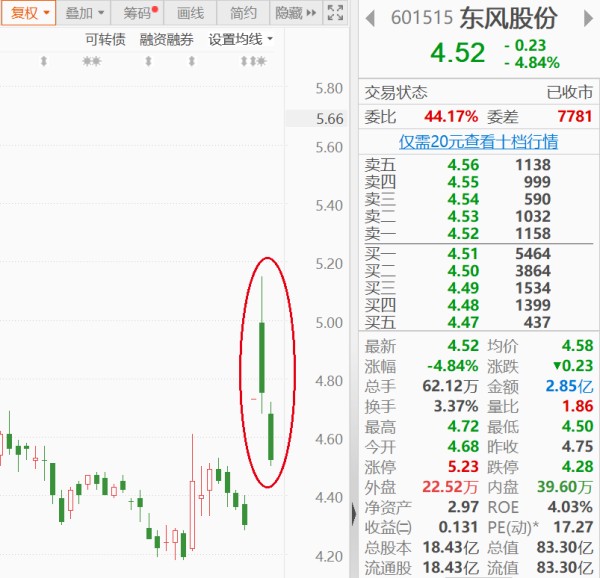Click the large candlestick inside the red ellipse
600x578 pixels.
(x=261, y=356)
